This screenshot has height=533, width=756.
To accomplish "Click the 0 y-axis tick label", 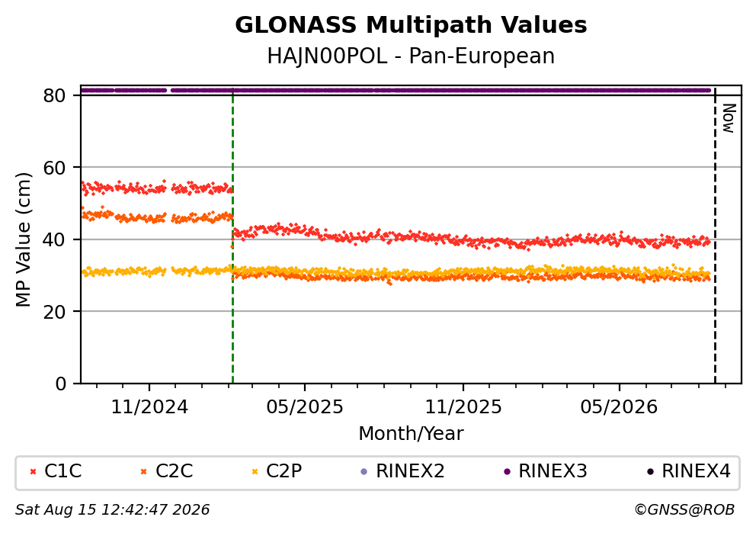I will point(61,384).
